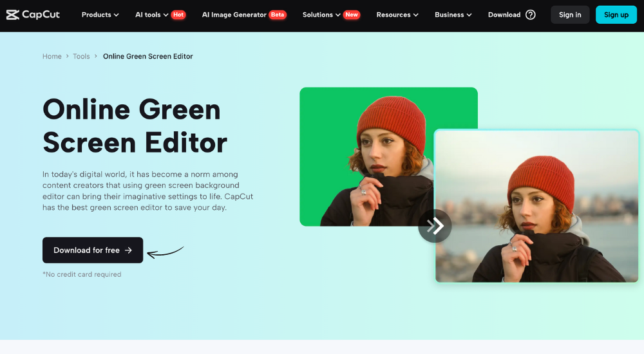The width and height of the screenshot is (644, 354).
Task: Select the Download item in navigation bar
Action: (x=504, y=15)
